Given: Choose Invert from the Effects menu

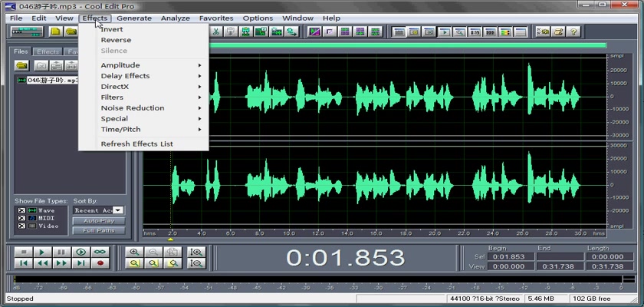Looking at the screenshot, I should (x=144, y=29).
